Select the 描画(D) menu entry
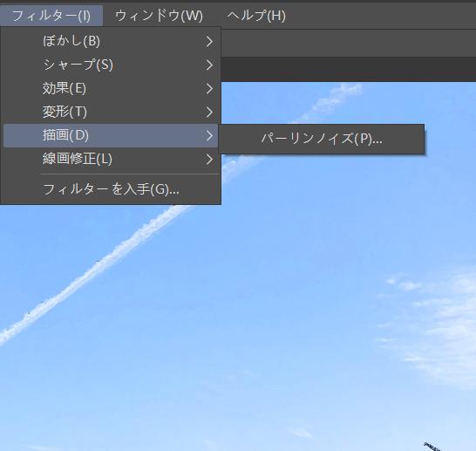The width and height of the screenshot is (476, 451). (x=111, y=135)
